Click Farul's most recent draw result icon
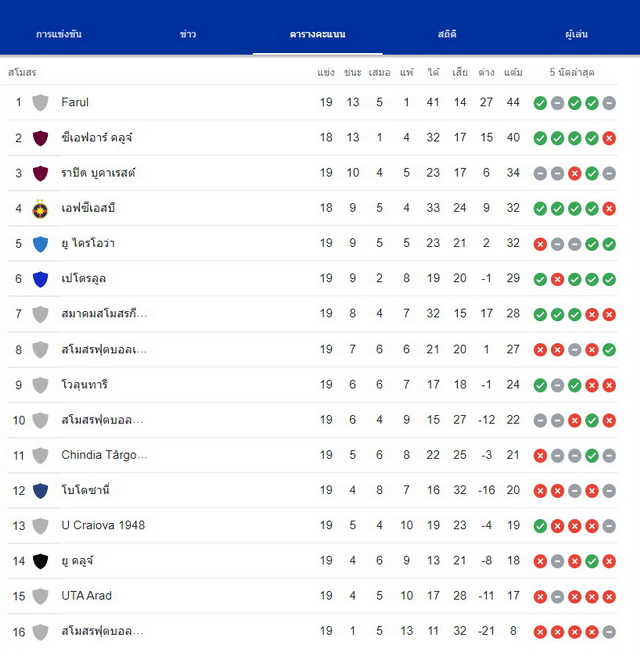This screenshot has width=640, height=656. click(x=609, y=103)
